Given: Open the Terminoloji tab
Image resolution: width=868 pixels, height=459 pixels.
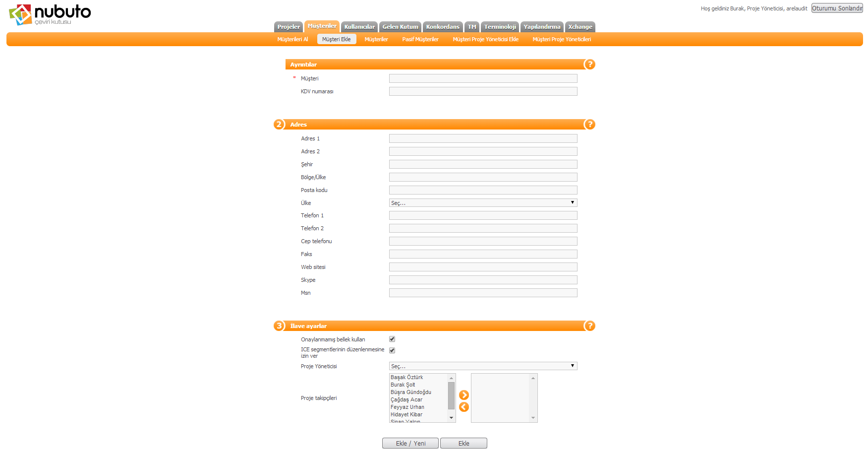Looking at the screenshot, I should tap(500, 27).
